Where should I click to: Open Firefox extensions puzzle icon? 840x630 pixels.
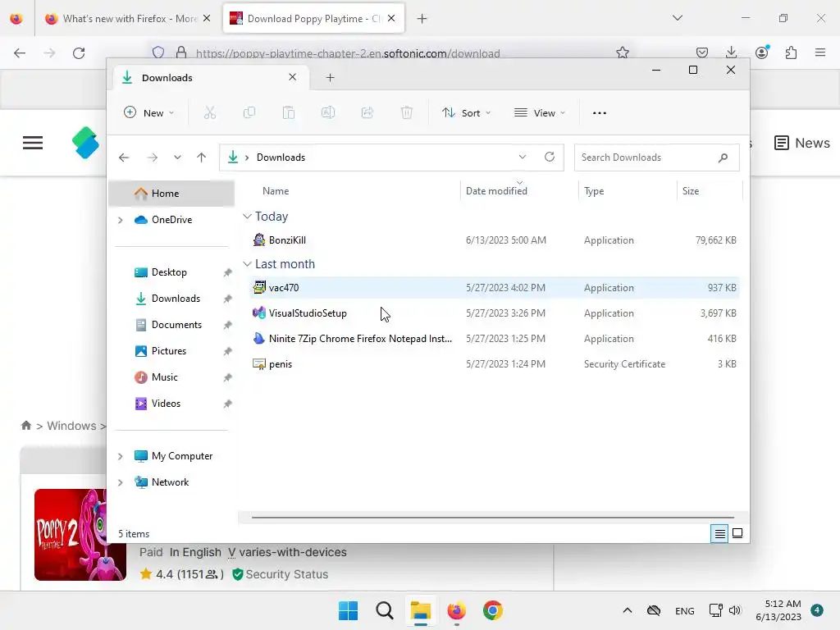[792, 52]
